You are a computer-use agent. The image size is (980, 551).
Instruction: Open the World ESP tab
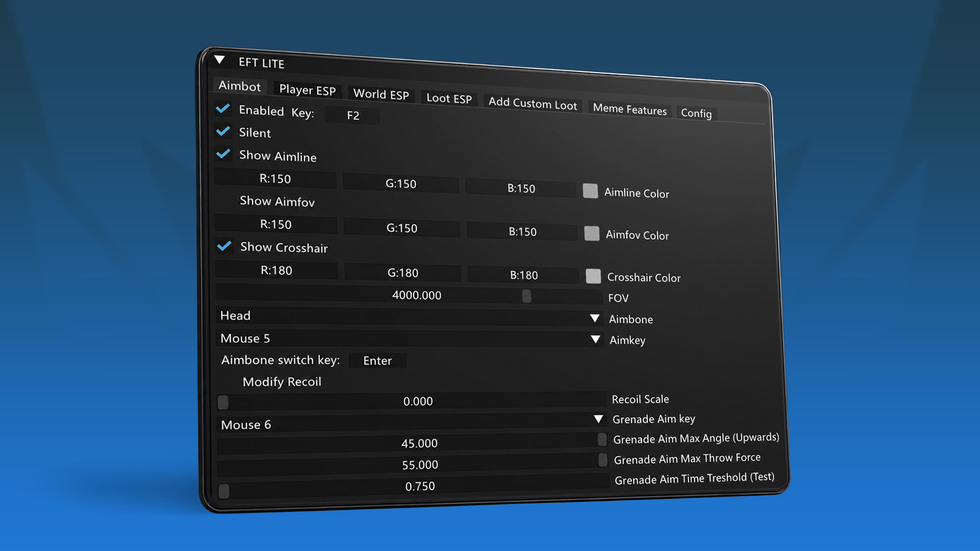pos(381,94)
